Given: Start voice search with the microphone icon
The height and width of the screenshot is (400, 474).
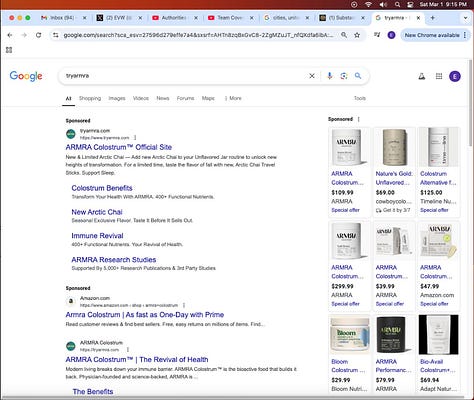Looking at the screenshot, I should pyautogui.click(x=330, y=76).
